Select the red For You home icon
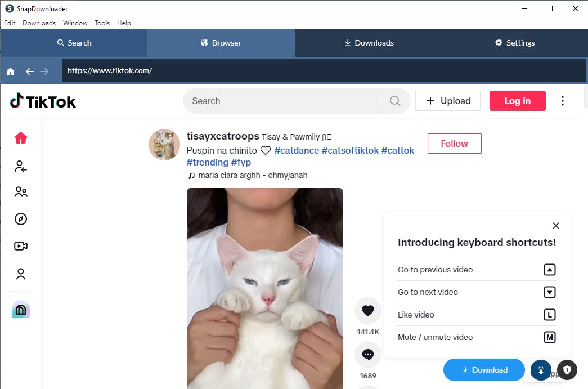The height and width of the screenshot is (389, 588). [21, 138]
